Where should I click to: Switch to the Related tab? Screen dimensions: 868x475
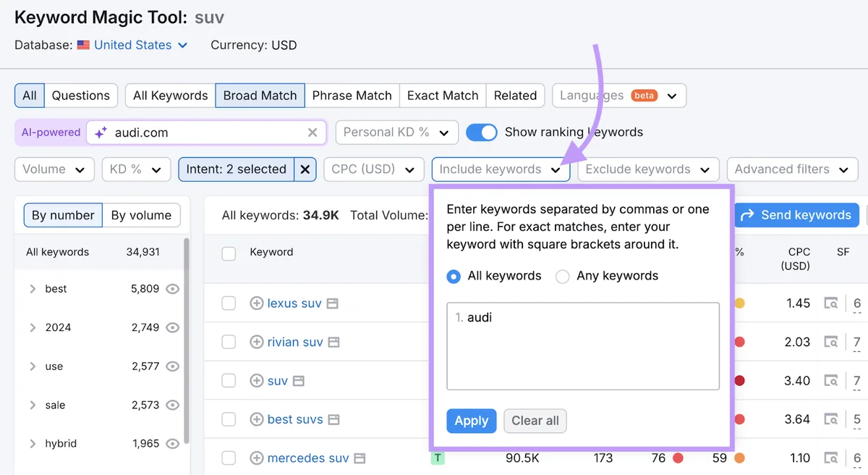pos(515,96)
